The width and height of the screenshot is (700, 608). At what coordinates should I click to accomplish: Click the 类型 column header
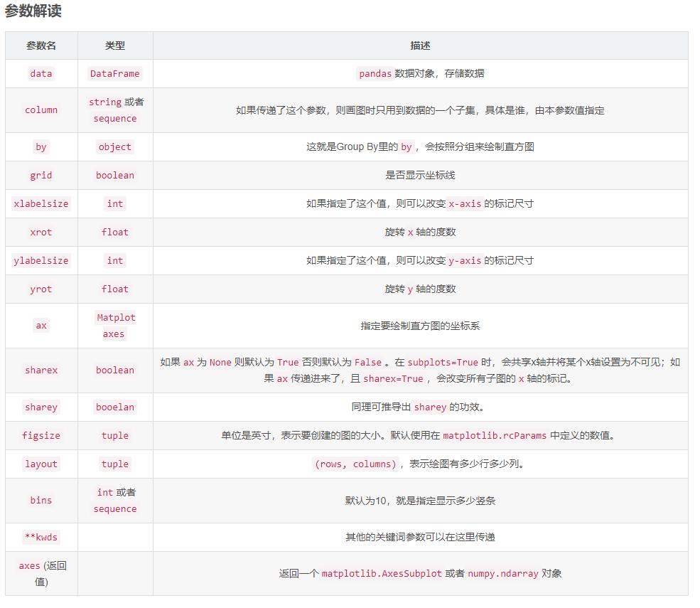[114, 45]
